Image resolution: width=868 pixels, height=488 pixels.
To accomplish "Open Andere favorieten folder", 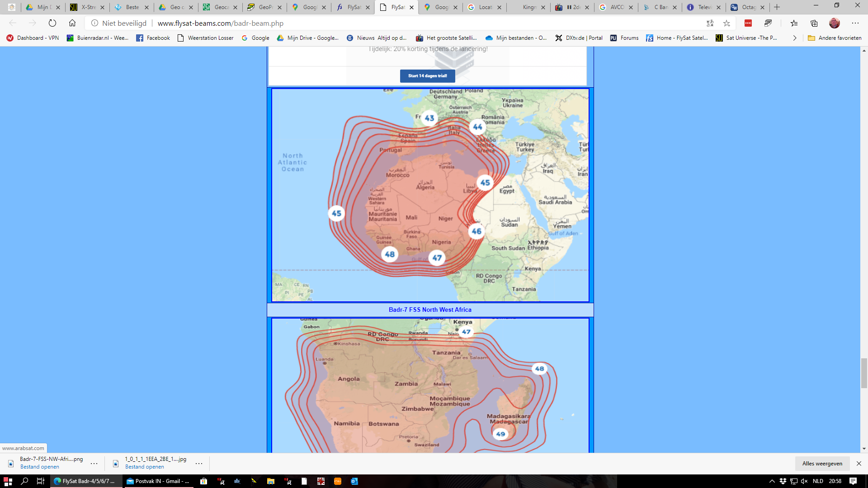I will click(835, 38).
